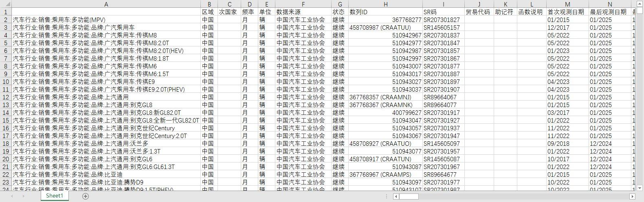Select column N header

pyautogui.click(x=610, y=4)
